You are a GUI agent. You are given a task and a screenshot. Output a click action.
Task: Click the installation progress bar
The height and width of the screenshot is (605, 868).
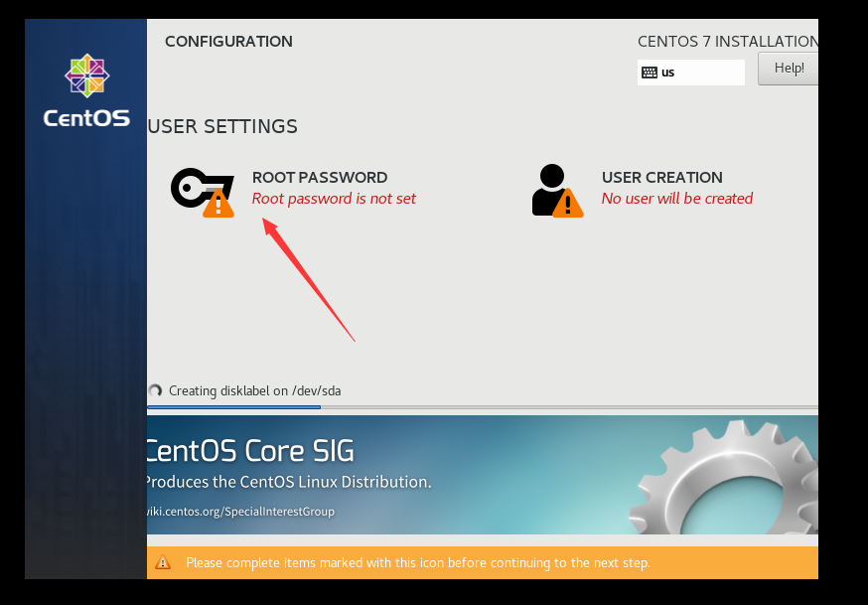coord(482,407)
